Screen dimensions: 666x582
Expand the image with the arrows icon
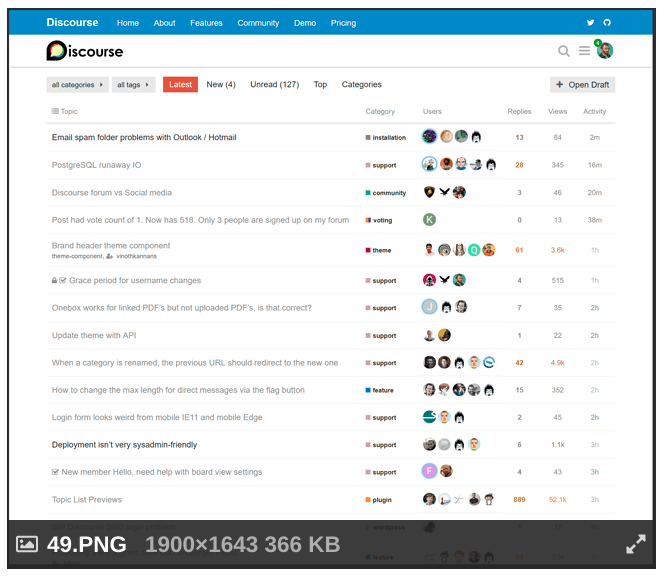pos(636,544)
